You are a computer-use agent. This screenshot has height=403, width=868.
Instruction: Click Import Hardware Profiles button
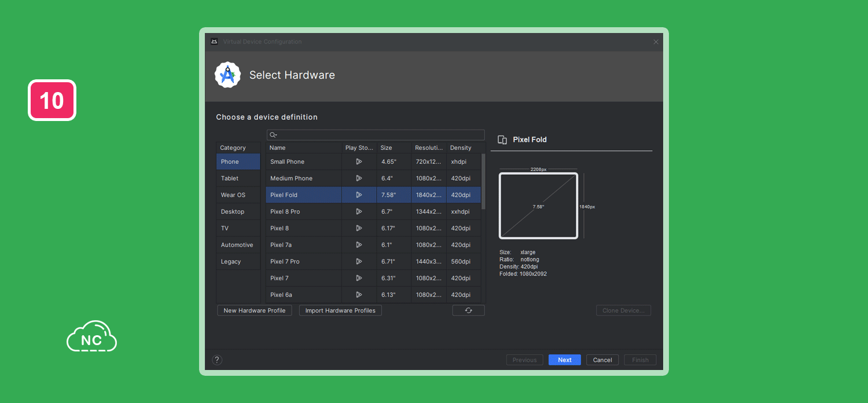(x=340, y=310)
